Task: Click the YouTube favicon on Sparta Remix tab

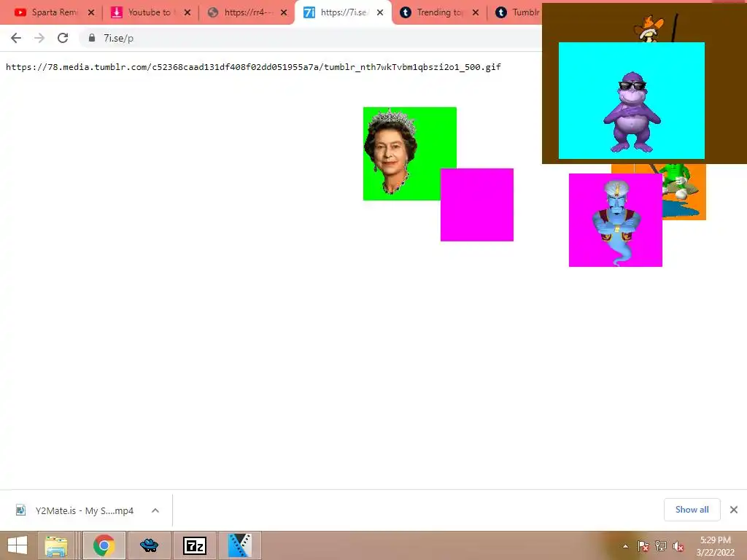Action: (20, 12)
